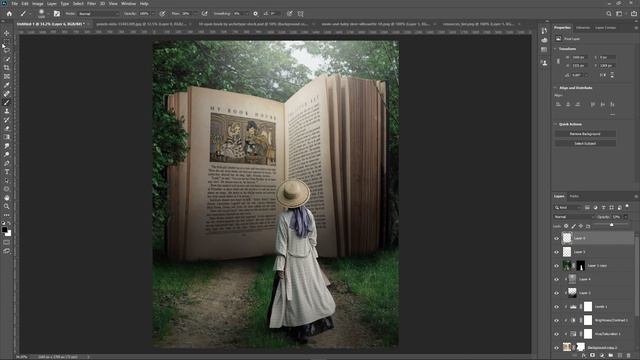Open the Flow value dropdown
The width and height of the screenshot is (640, 360).
(x=195, y=13)
